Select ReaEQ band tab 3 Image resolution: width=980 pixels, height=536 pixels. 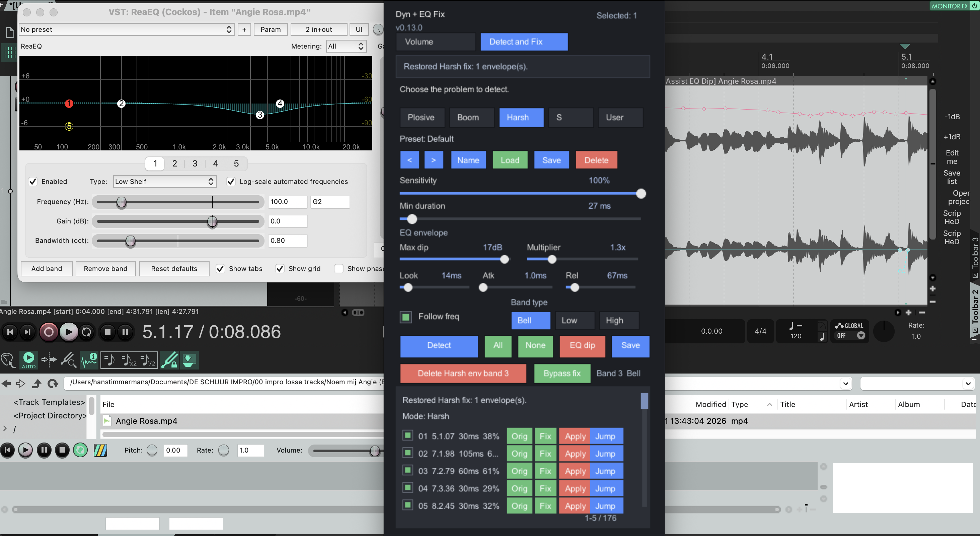195,164
